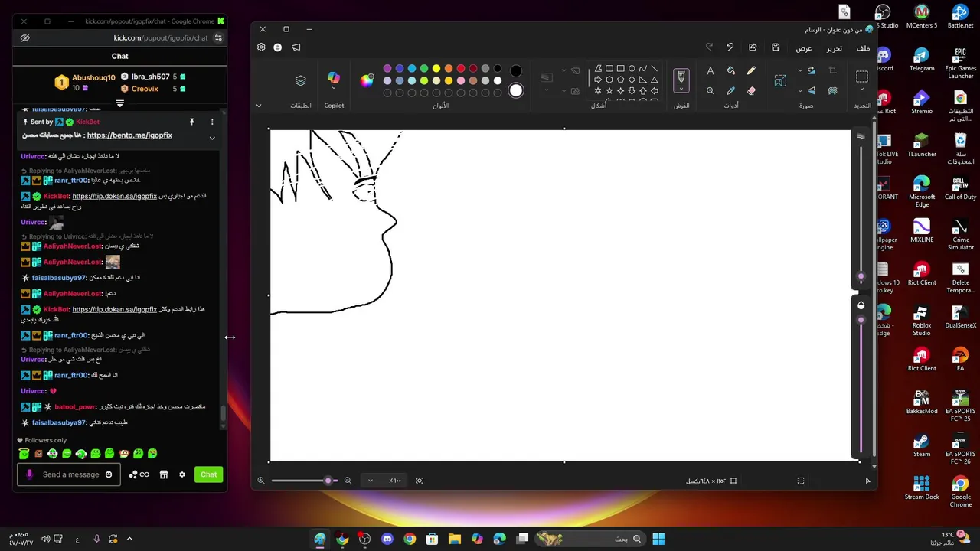
Task: Select secondary color two white circle
Action: (x=516, y=90)
